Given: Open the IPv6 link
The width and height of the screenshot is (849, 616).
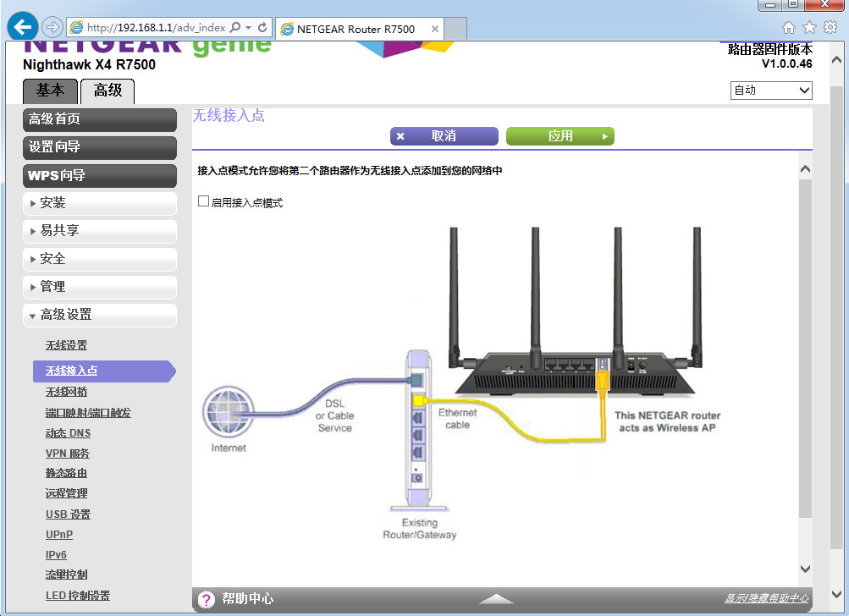Looking at the screenshot, I should coord(56,555).
